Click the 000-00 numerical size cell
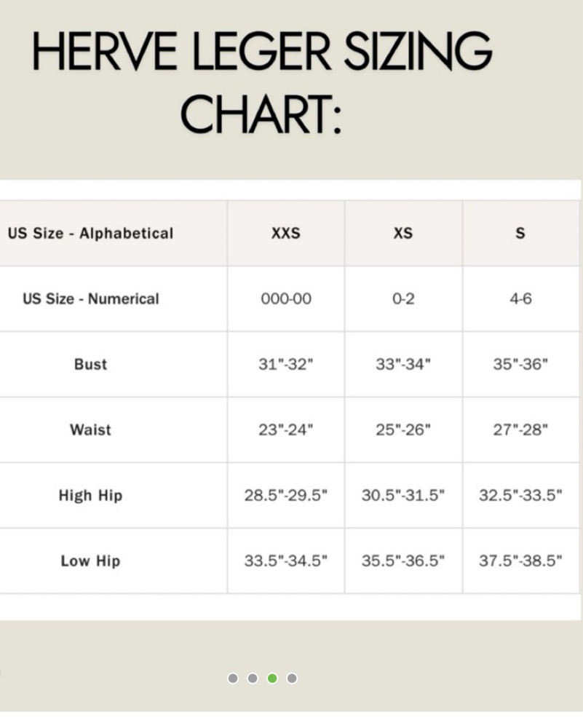583x728 pixels. pyautogui.click(x=286, y=299)
